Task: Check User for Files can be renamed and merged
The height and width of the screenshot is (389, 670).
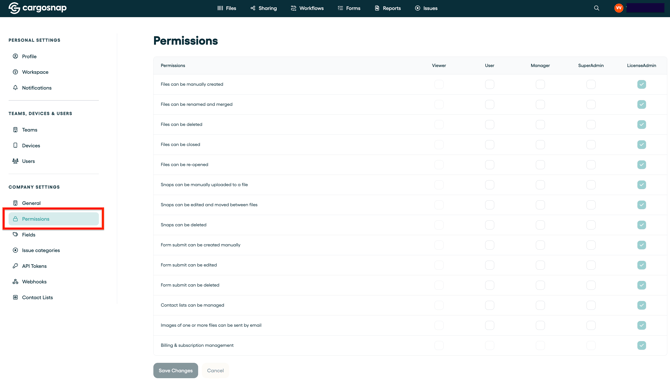Action: click(490, 104)
